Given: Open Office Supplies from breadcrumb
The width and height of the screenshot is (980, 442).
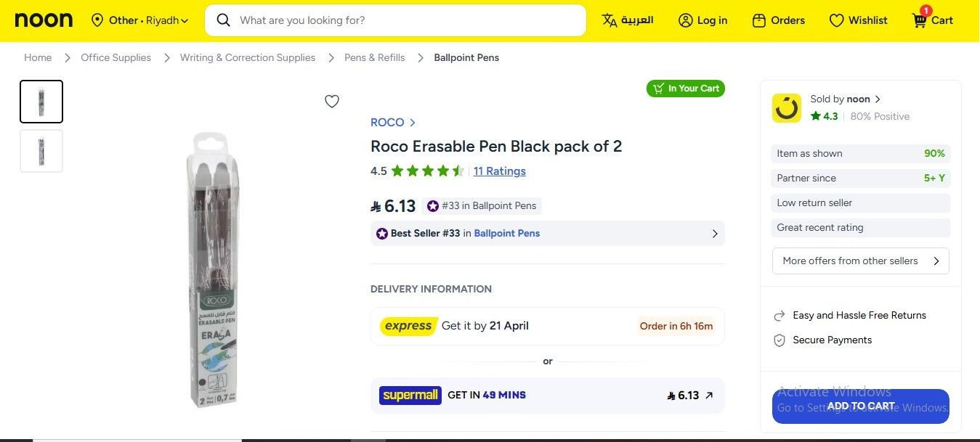Looking at the screenshot, I should pyautogui.click(x=116, y=57).
